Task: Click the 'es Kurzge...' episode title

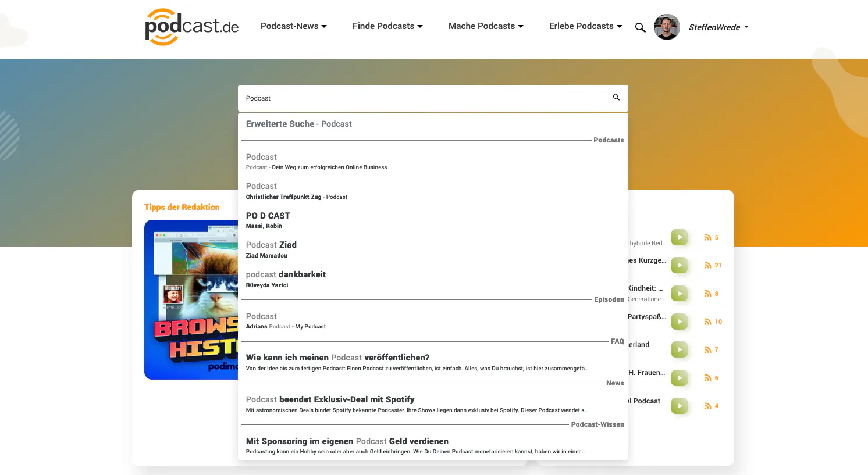Action: click(647, 260)
